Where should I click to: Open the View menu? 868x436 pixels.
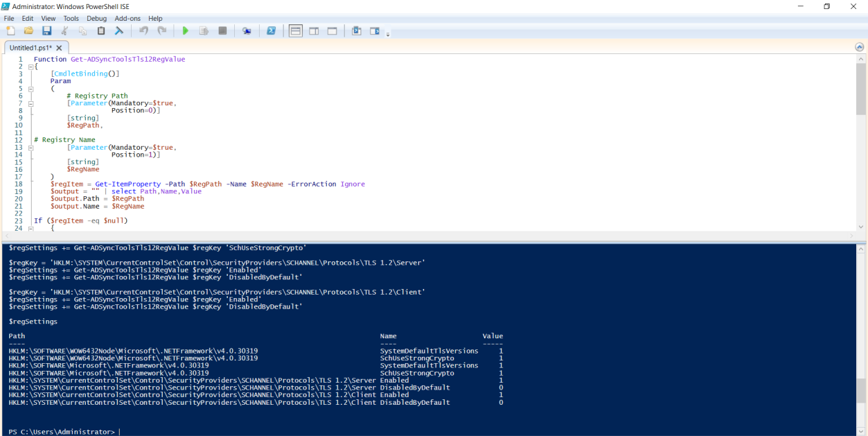point(48,18)
